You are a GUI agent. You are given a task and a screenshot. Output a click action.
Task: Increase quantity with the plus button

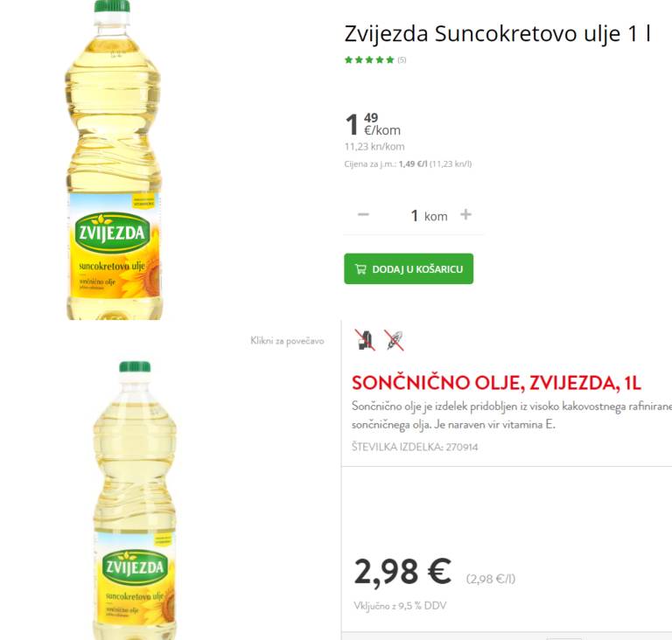tap(466, 215)
